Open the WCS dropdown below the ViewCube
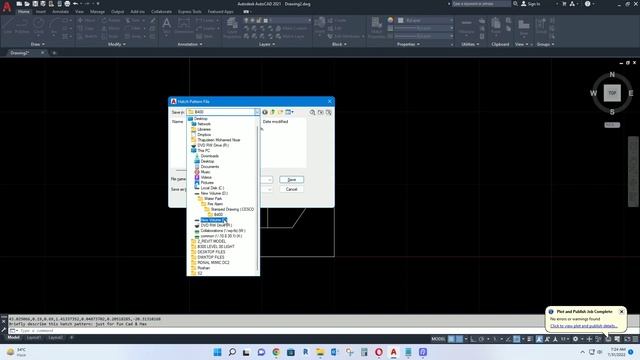 pyautogui.click(x=612, y=125)
